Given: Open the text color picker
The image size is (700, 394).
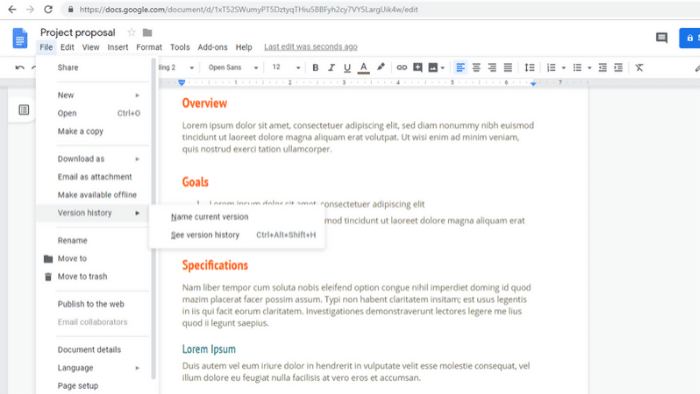Looking at the screenshot, I should (363, 68).
